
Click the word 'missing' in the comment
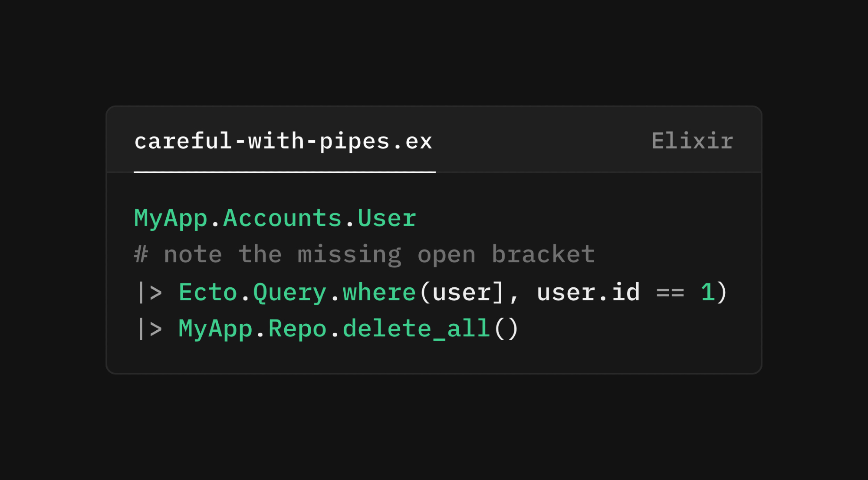point(349,255)
